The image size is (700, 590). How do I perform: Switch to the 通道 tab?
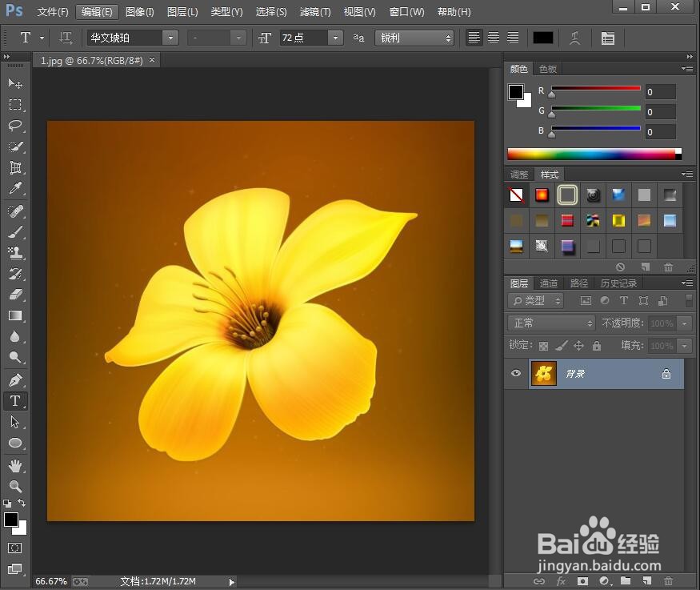pyautogui.click(x=548, y=283)
